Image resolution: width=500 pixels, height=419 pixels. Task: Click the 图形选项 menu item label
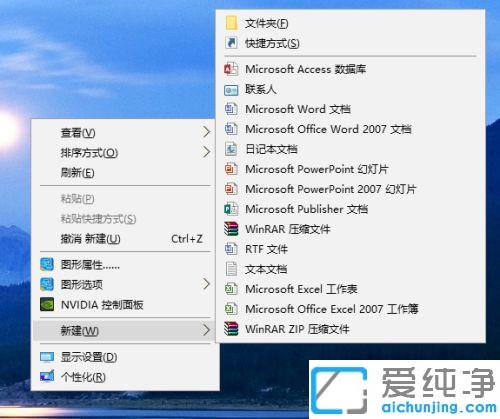pyautogui.click(x=82, y=285)
